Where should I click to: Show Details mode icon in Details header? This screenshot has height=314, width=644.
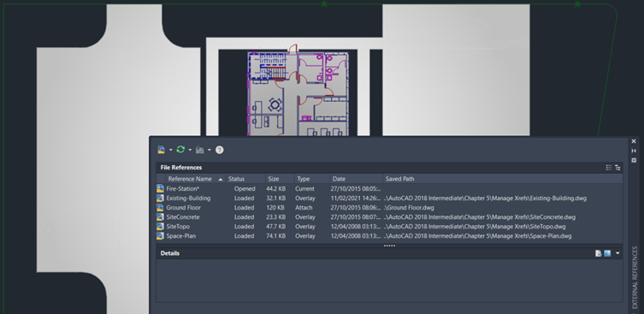599,253
